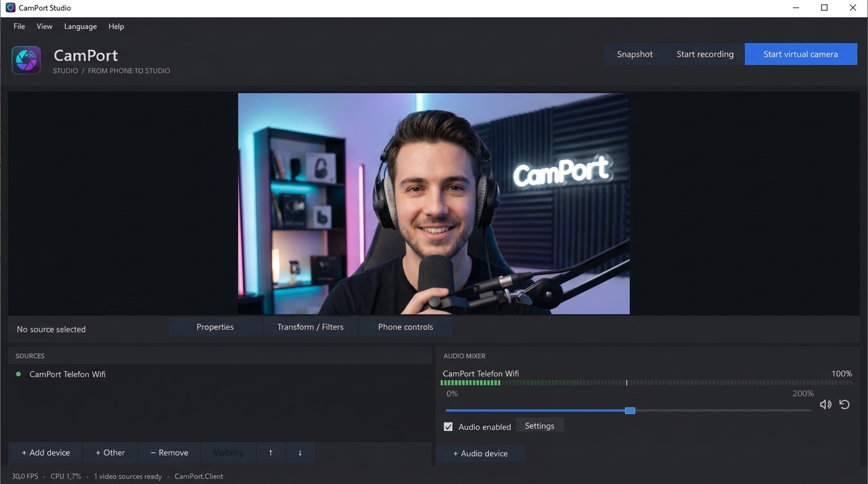Open source Properties
This screenshot has height=484, width=868.
215,327
